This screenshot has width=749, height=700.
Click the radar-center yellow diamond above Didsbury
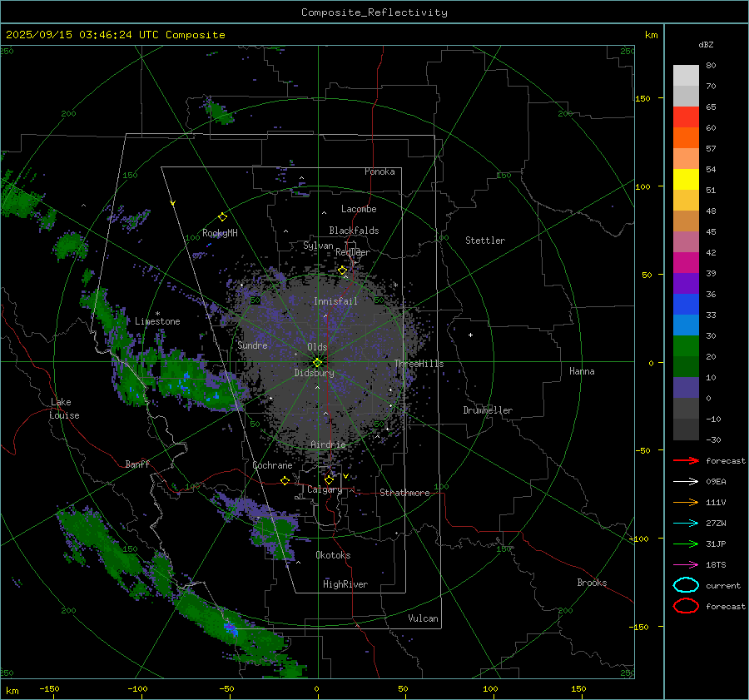pos(317,363)
